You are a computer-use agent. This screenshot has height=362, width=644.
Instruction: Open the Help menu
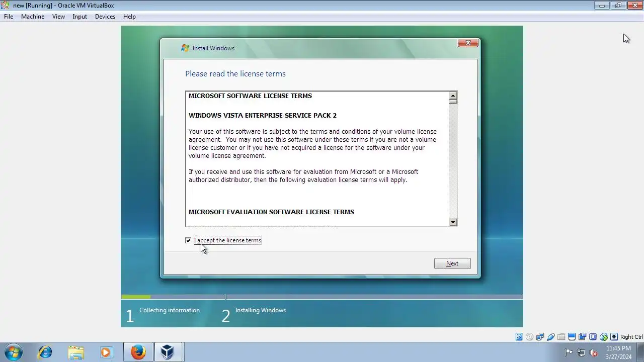[x=129, y=17]
